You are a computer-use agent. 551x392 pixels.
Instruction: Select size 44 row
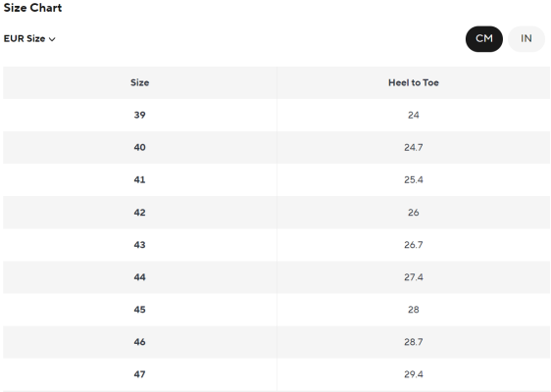[x=276, y=276]
